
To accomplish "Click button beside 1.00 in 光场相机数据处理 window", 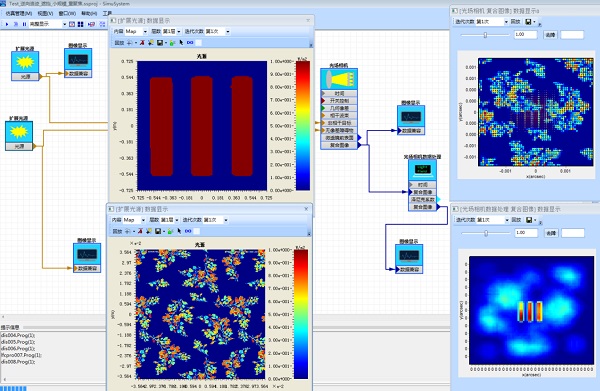I will point(551,233).
